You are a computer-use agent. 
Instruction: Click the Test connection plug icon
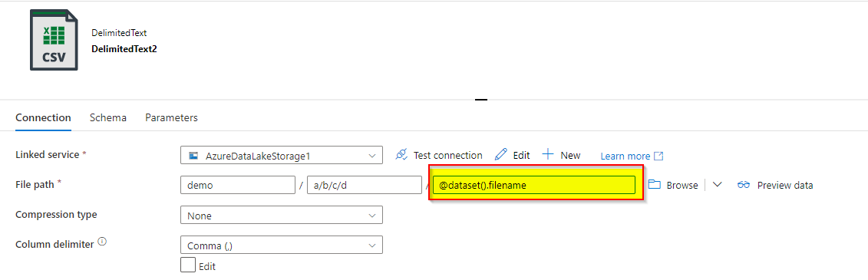401,155
